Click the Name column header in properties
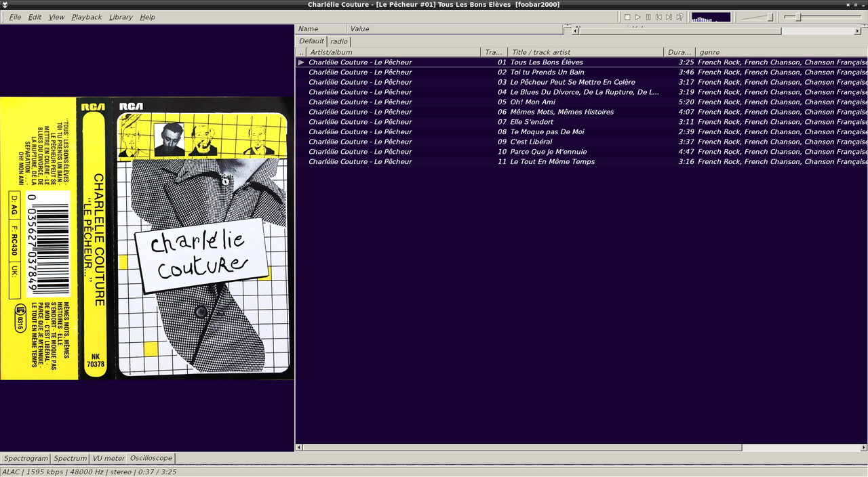The width and height of the screenshot is (868, 477). (321, 29)
